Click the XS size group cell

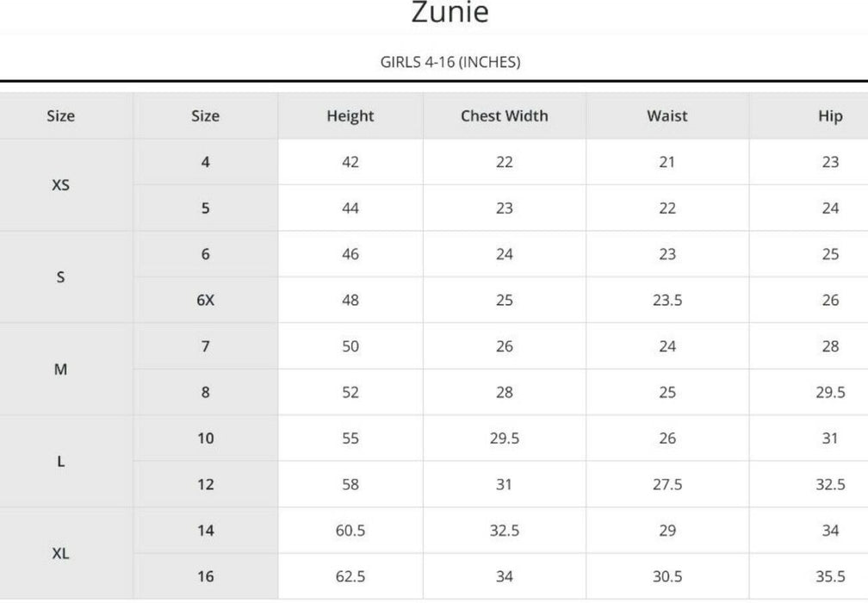pyautogui.click(x=61, y=185)
